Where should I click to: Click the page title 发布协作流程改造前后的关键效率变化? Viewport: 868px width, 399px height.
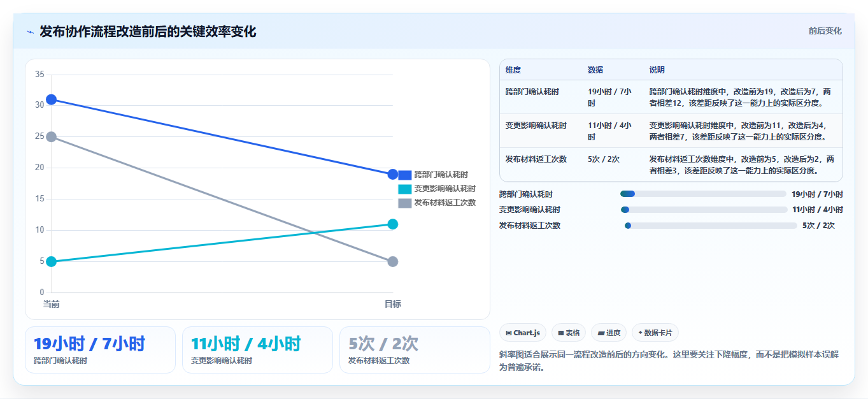148,32
